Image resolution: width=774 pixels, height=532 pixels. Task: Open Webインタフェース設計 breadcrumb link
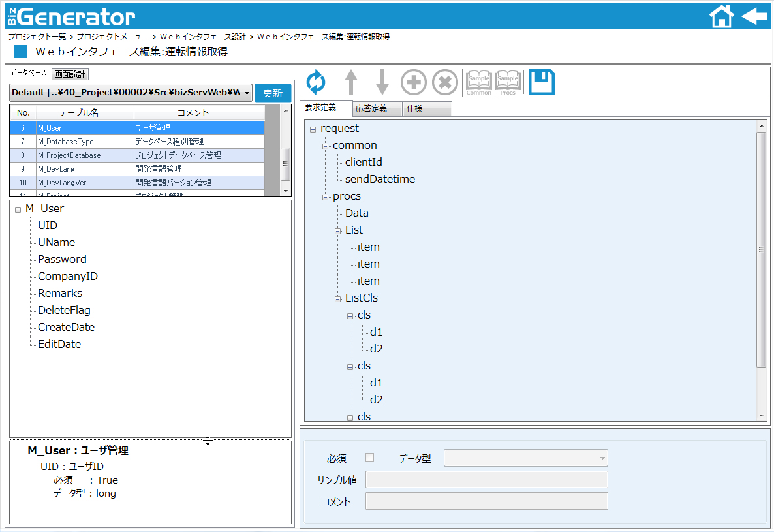[x=202, y=37]
